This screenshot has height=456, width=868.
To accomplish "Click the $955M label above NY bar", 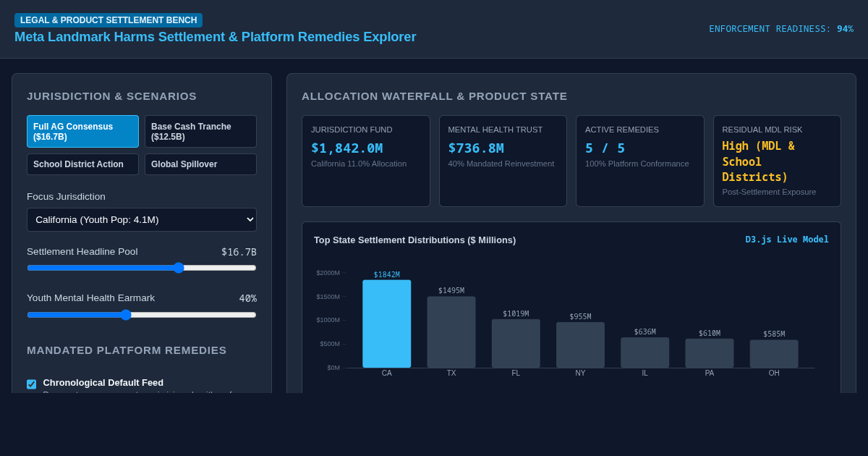I will pyautogui.click(x=580, y=317).
